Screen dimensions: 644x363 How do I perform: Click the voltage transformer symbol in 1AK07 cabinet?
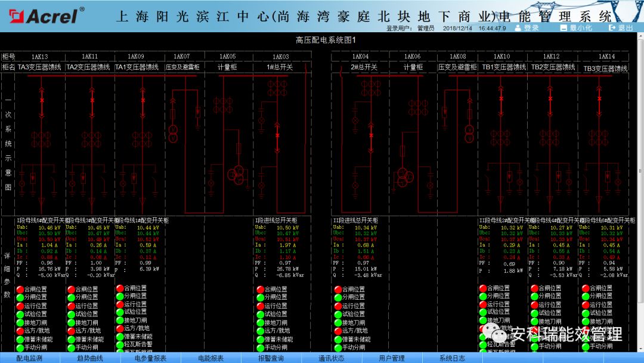pos(173,134)
